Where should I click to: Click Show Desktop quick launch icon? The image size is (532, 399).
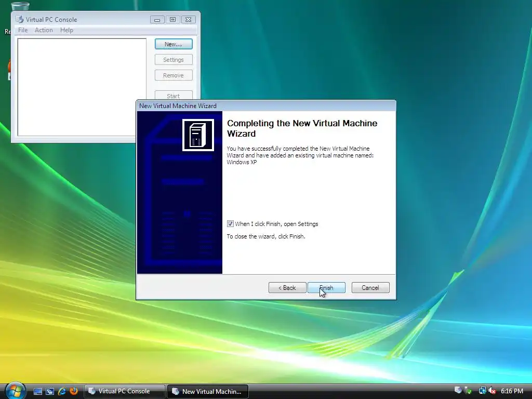[x=37, y=391]
